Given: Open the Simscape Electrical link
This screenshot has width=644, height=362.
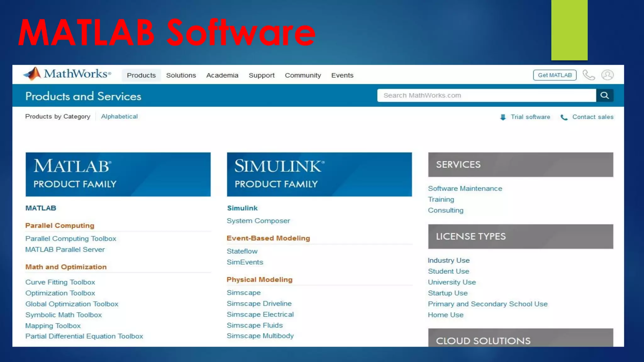Looking at the screenshot, I should click(260, 315).
